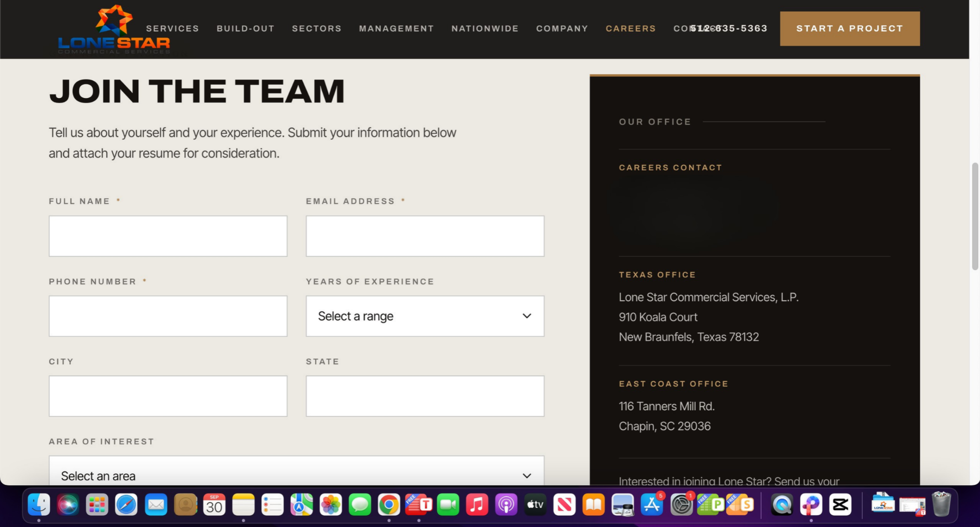Open the Build-Out nav item

click(245, 29)
